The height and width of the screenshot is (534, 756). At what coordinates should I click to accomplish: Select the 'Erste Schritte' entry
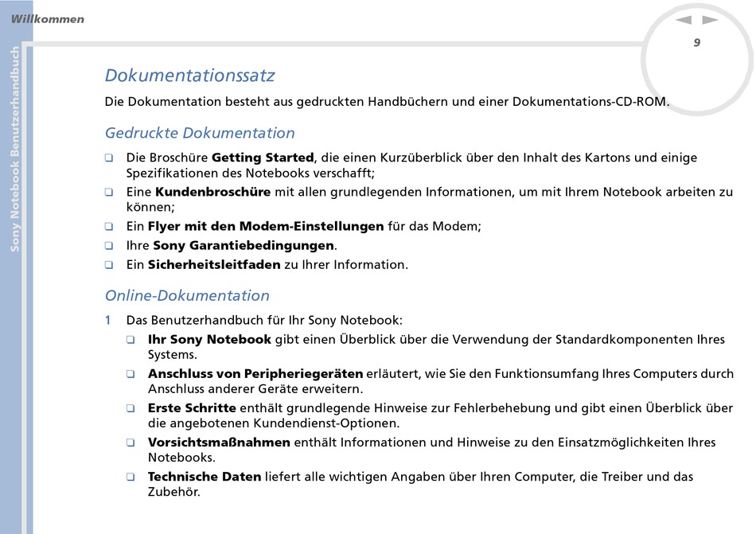tap(192, 407)
